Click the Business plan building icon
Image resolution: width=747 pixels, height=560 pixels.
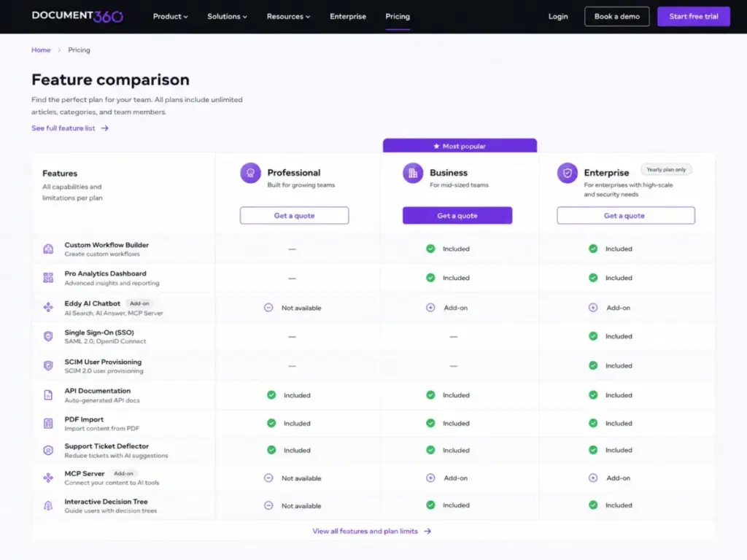pos(413,173)
